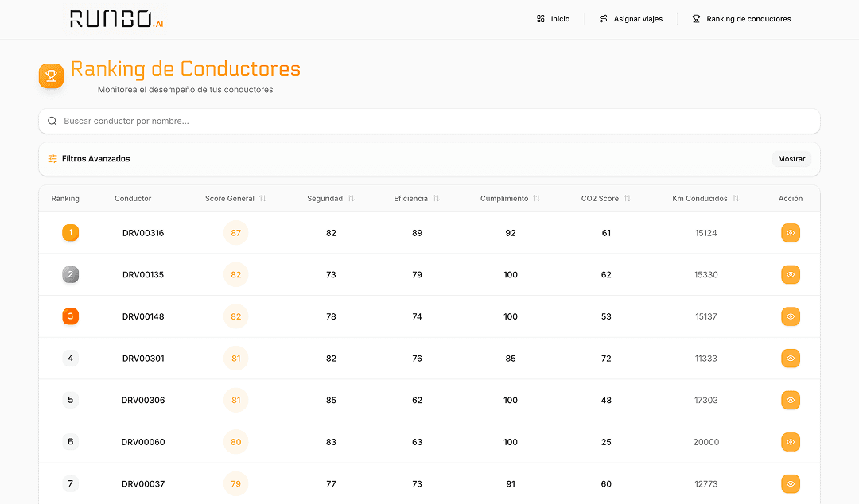Viewport: 859px width, 504px height.
Task: Click the Acción column header
Action: tap(791, 198)
